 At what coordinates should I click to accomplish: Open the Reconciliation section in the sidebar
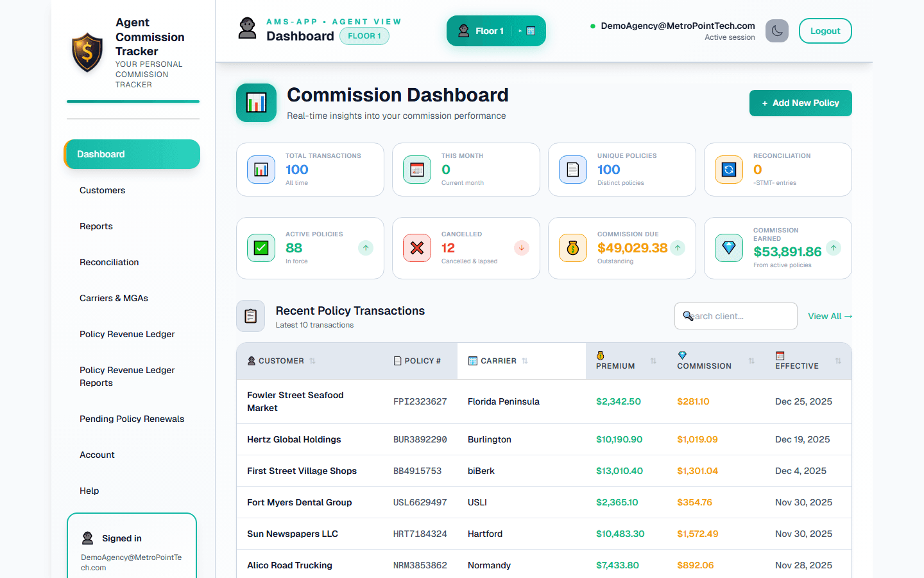(x=109, y=262)
